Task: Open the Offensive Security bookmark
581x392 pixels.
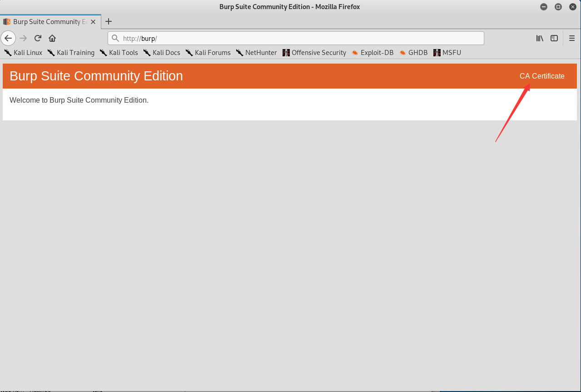Action: coord(314,53)
